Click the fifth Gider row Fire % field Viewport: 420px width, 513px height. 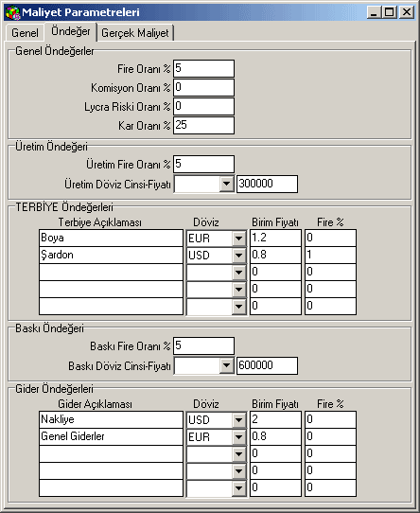(x=330, y=487)
